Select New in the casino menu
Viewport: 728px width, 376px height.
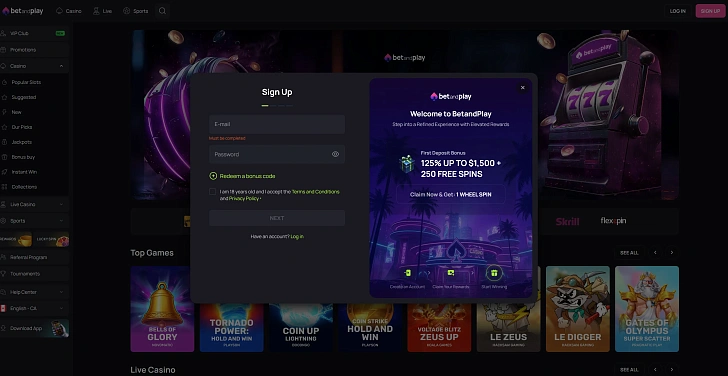(17, 112)
